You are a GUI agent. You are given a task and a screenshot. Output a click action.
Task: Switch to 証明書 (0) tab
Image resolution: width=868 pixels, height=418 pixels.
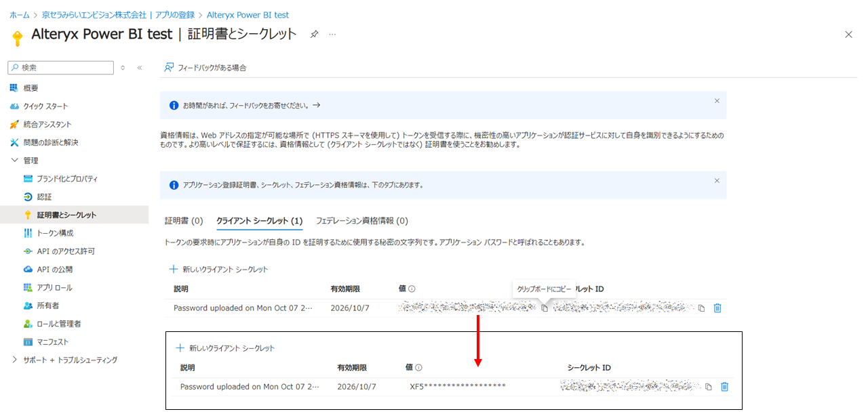click(184, 221)
